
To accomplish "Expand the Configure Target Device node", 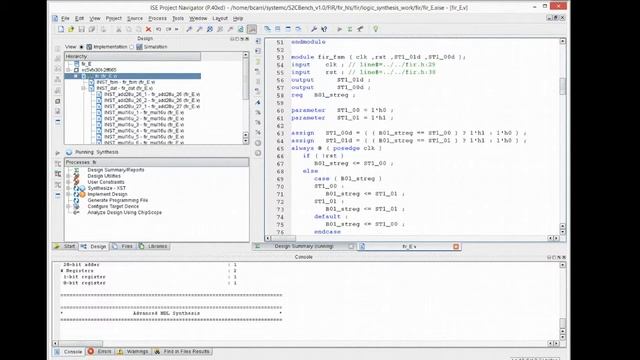I will click(69, 207).
